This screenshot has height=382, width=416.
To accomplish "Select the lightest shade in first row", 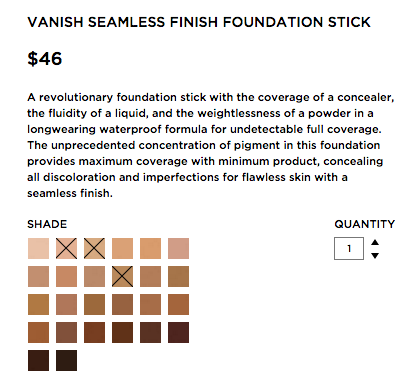I will point(38,248).
